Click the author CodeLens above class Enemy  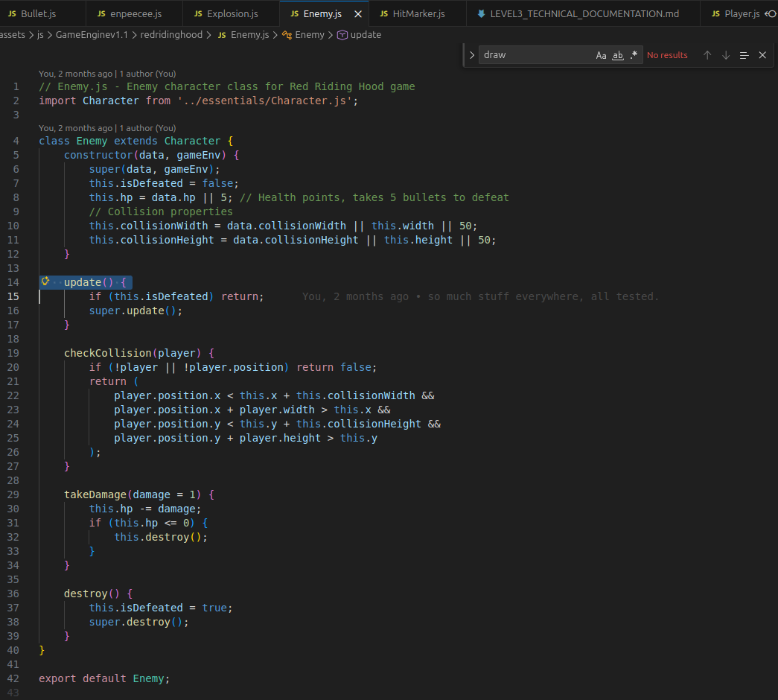107,128
